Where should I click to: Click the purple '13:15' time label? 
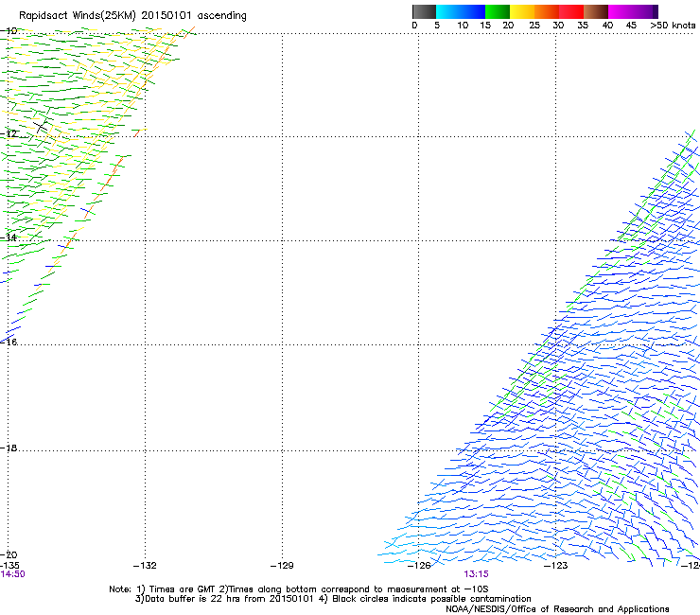(476, 574)
